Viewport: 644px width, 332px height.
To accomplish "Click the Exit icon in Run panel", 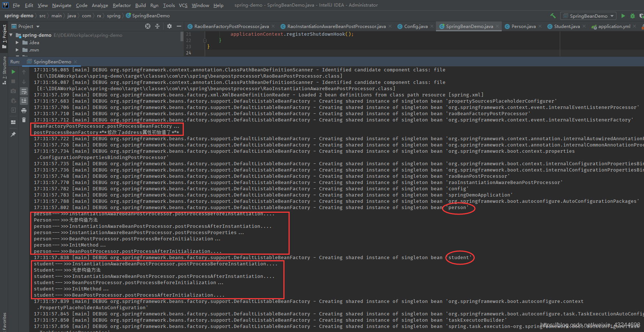I will pyautogui.click(x=13, y=110).
